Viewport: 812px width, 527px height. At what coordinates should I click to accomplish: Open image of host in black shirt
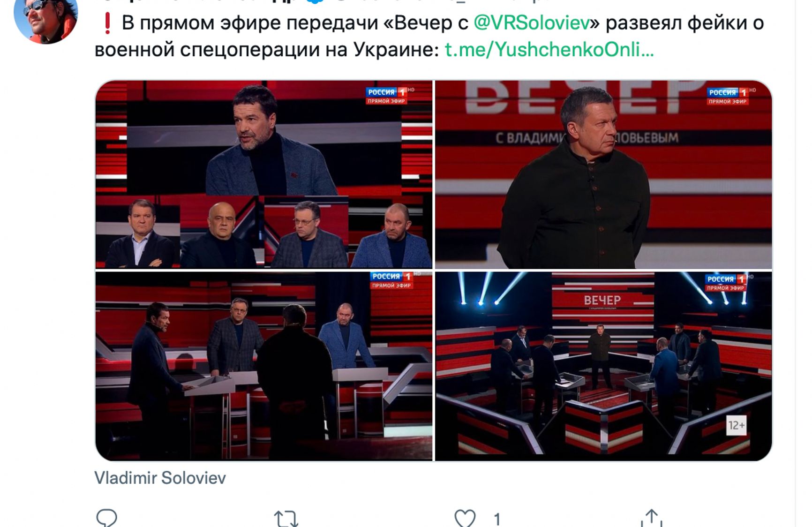pyautogui.click(x=603, y=174)
